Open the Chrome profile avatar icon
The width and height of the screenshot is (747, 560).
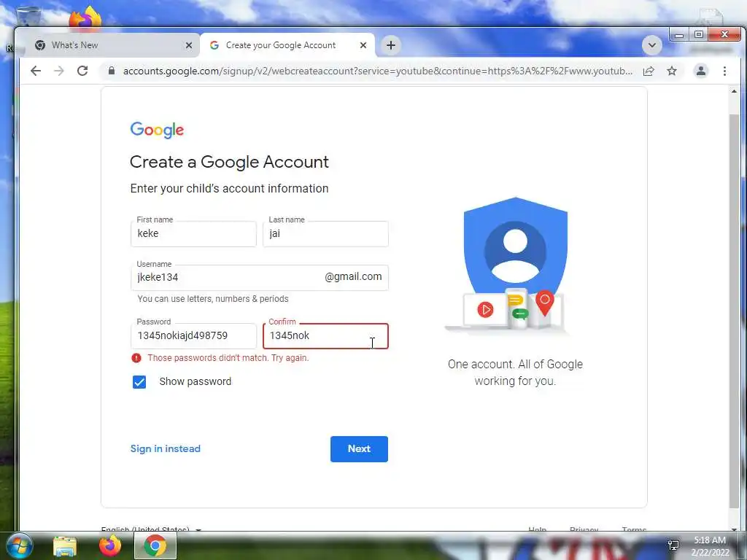[701, 71]
